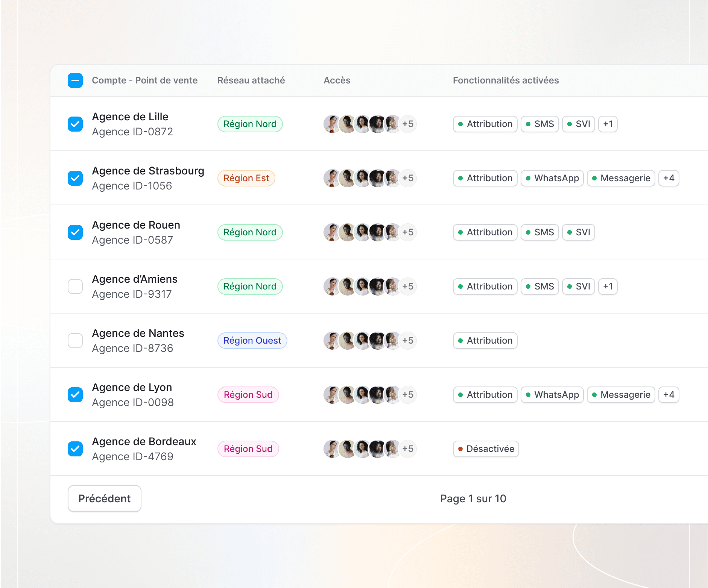Select the Agence de Bordeaux name
This screenshot has width=708, height=588.
pyautogui.click(x=144, y=441)
